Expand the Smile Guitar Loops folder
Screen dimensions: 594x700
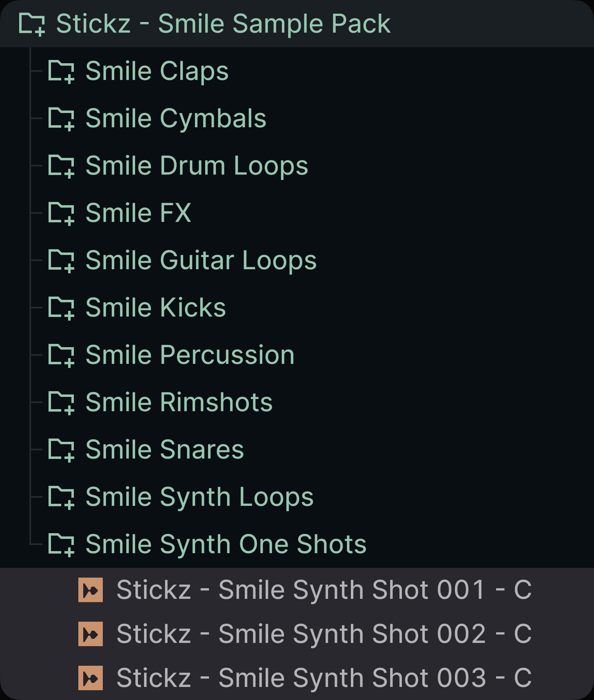click(x=61, y=261)
